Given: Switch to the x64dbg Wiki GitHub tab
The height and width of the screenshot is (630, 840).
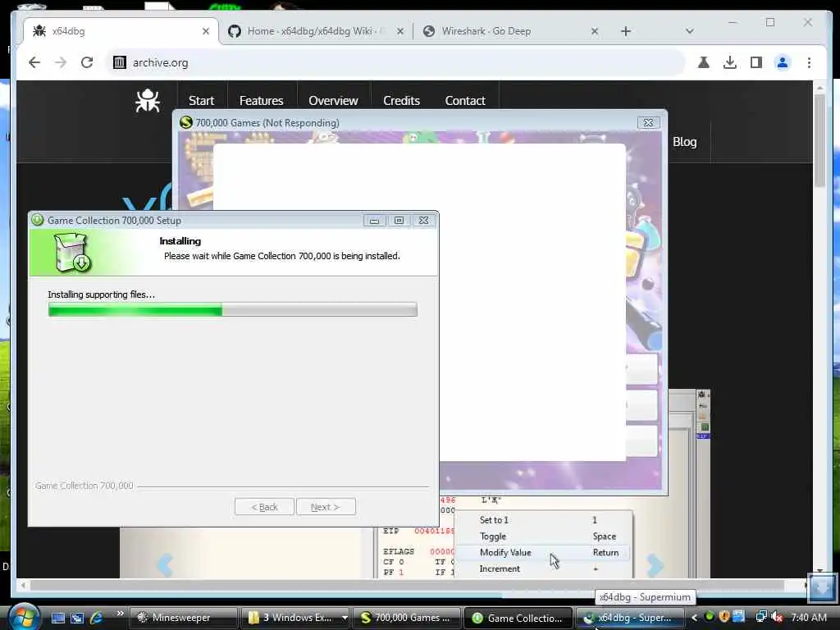Looking at the screenshot, I should click(x=316, y=31).
